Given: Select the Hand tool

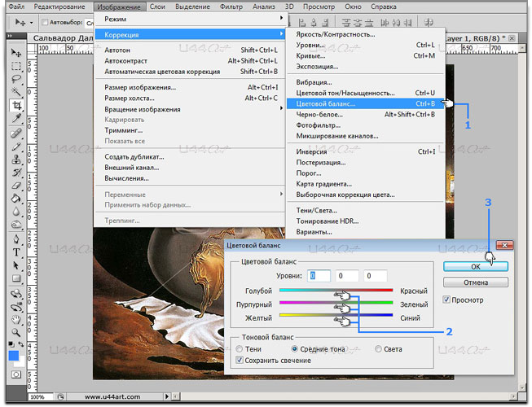Looking at the screenshot, I should click(16, 320).
